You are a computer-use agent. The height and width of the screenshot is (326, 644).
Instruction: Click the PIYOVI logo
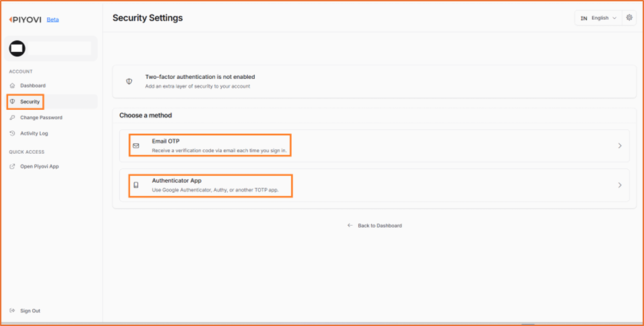pos(25,20)
